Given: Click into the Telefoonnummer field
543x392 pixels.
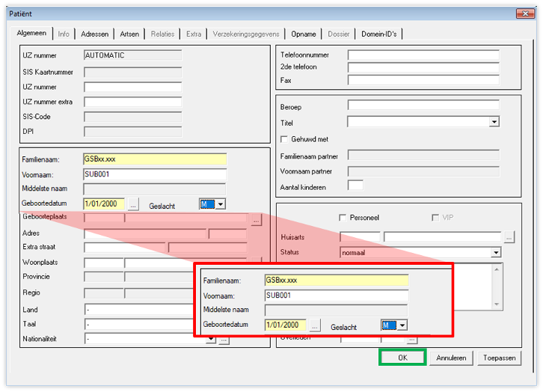Looking at the screenshot, I should tap(423, 55).
